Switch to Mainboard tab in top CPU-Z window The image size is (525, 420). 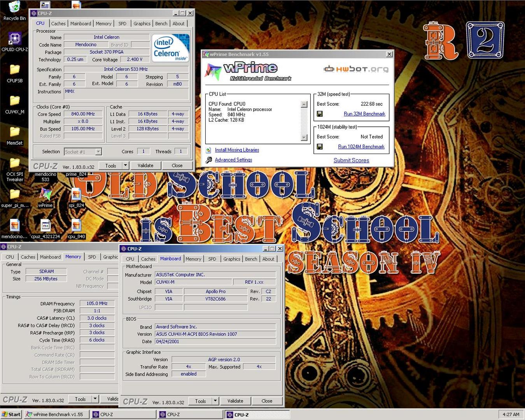tap(80, 24)
